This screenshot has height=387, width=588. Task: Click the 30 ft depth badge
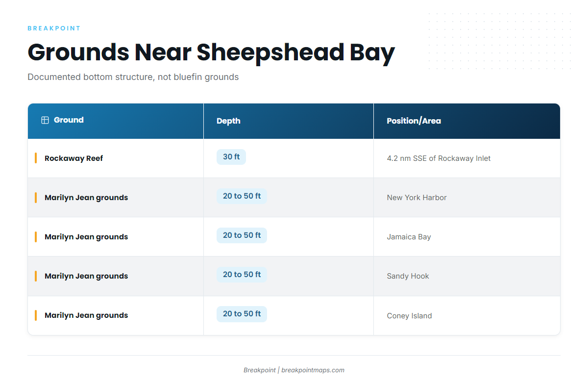231,157
